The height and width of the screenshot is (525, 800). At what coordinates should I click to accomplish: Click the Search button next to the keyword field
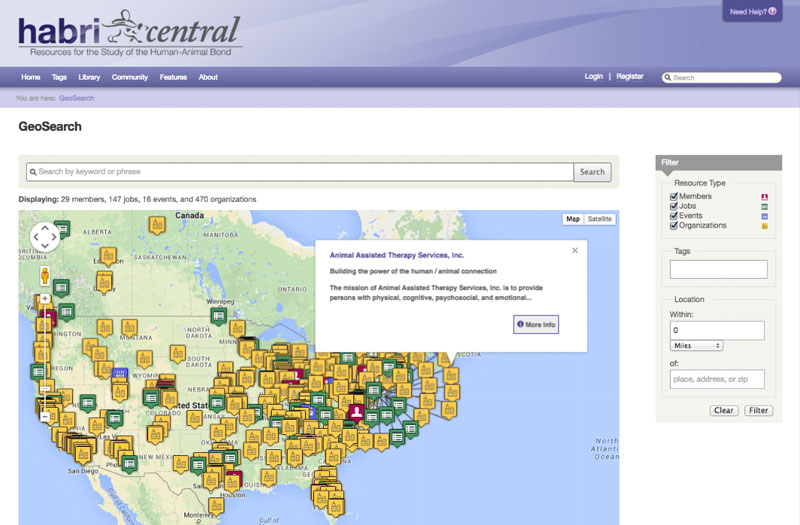click(592, 172)
